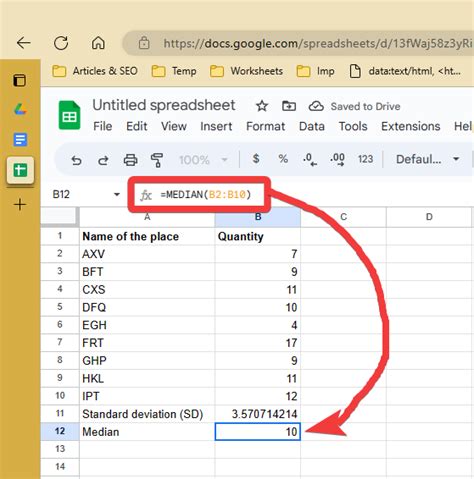Select the IPT quantity value 12

258,396
